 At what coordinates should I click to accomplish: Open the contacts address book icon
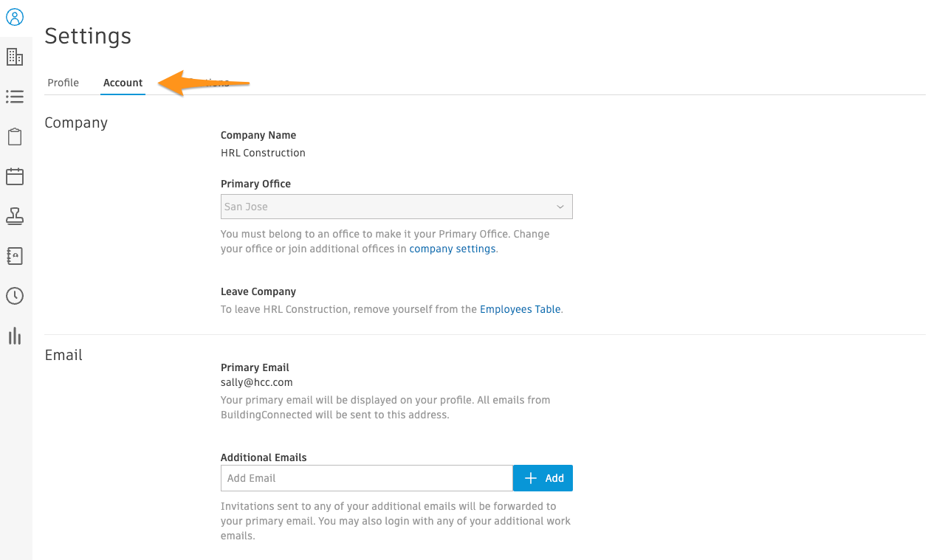click(16, 256)
